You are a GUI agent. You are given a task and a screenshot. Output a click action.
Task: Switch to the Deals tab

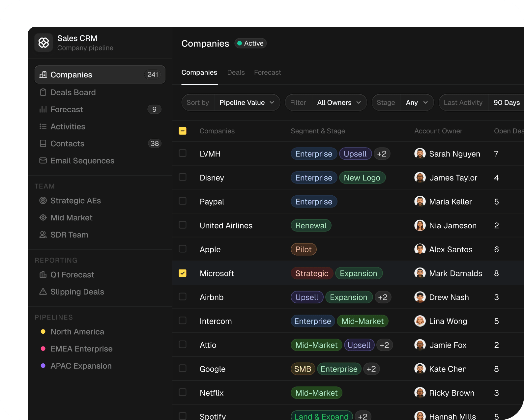236,72
